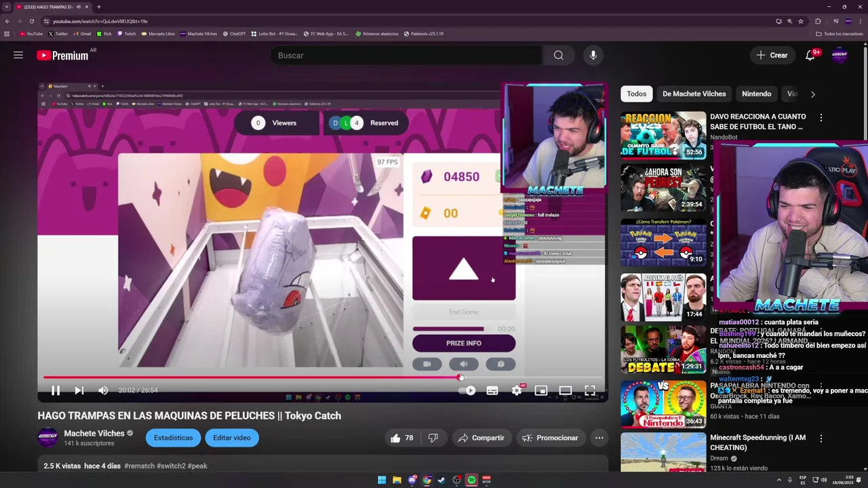Click the Buscar search field
The height and width of the screenshot is (488, 868).
(406, 56)
